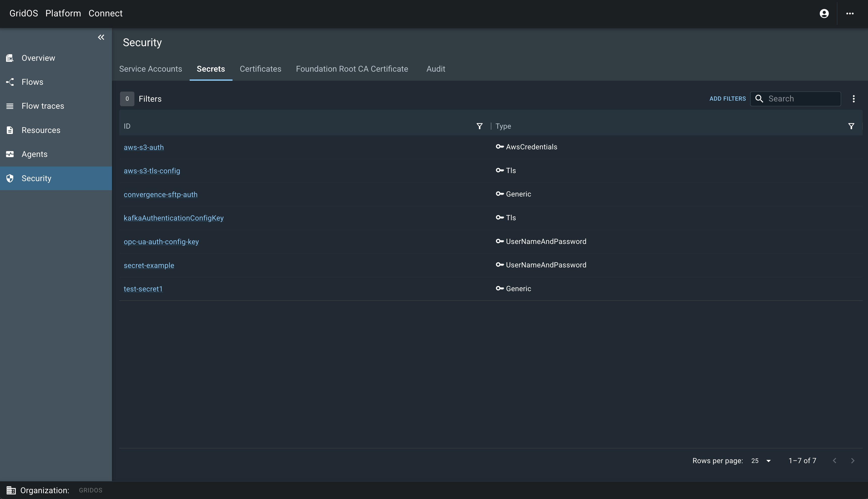Open the opc-ua-auth-config-key link
Screen dimensions: 868x499
161,242
